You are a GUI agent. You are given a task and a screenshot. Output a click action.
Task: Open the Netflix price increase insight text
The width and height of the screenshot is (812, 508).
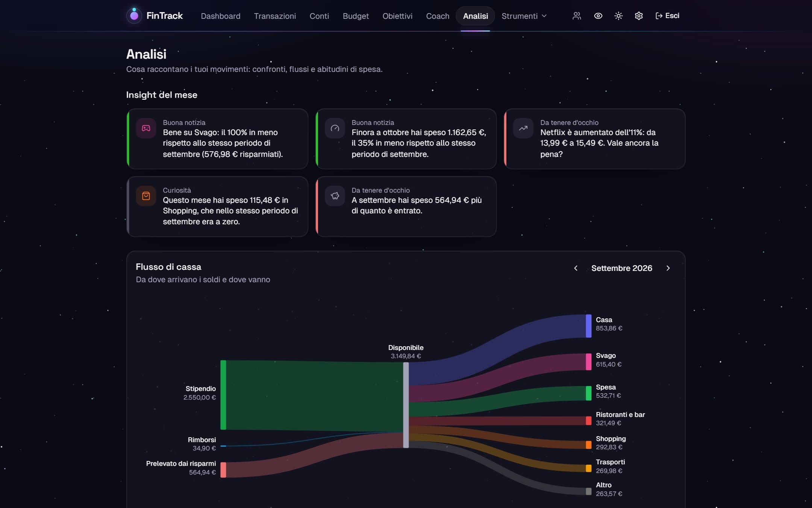pos(599,143)
